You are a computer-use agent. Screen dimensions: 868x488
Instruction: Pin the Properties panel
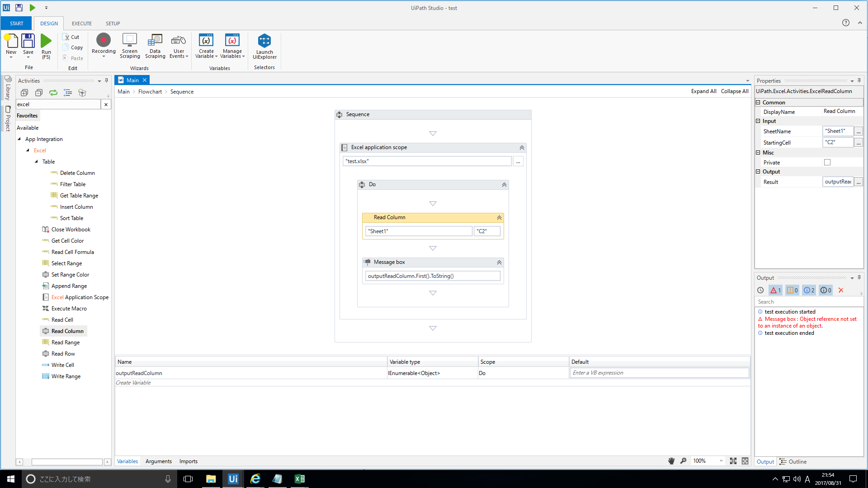coord(859,80)
